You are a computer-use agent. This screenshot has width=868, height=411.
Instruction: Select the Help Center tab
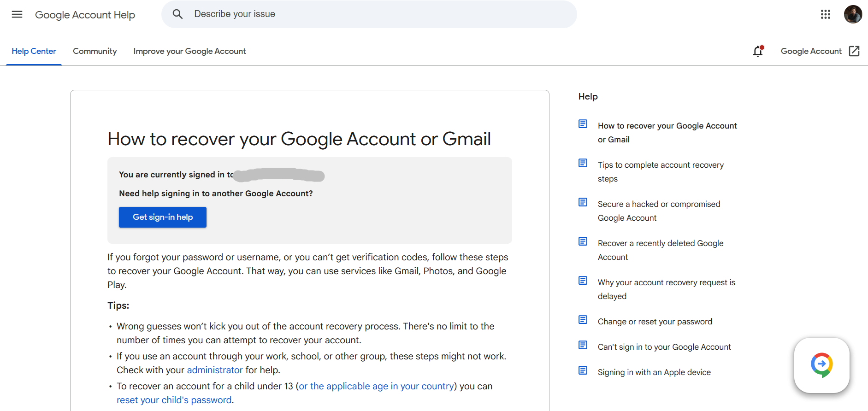pos(34,51)
